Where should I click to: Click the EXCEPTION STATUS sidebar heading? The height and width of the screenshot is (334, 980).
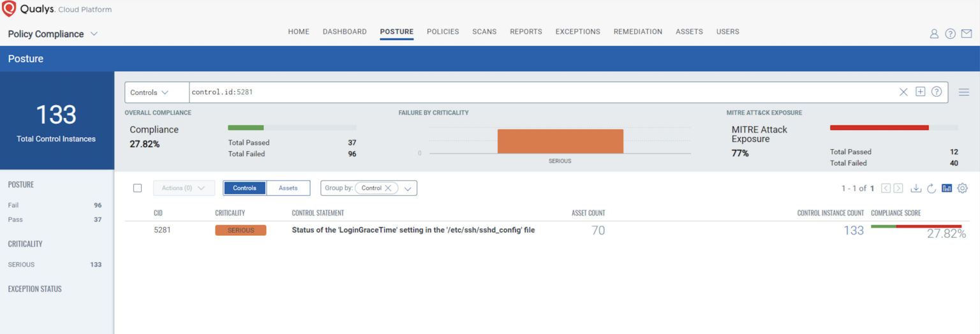coord(35,289)
